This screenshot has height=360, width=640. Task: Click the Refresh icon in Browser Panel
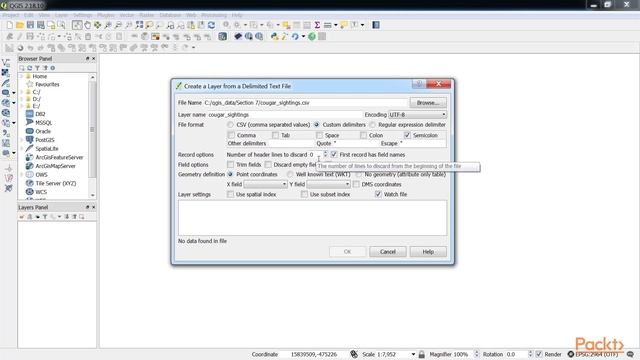[29, 68]
